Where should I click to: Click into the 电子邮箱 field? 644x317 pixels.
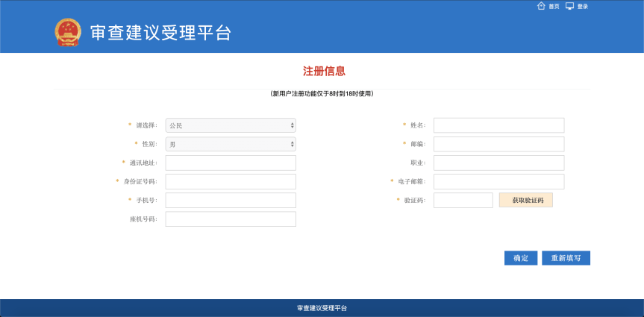[498, 181]
